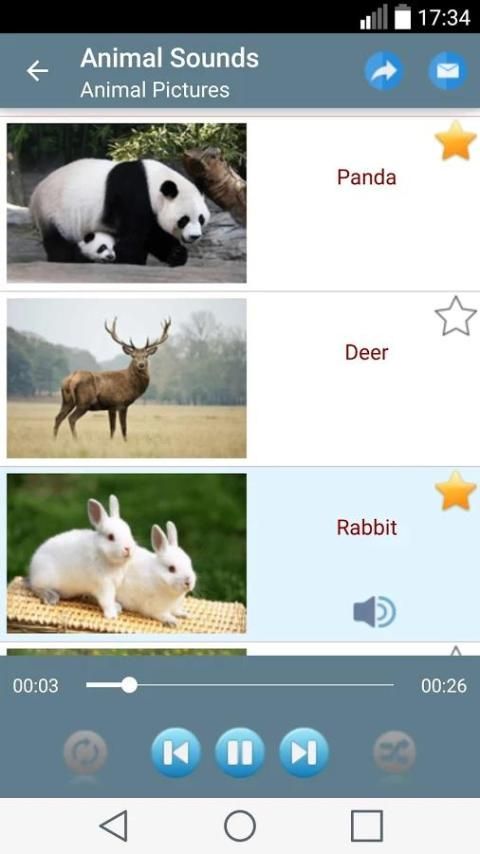Tap the blue mail envelope icon
Image resolution: width=480 pixels, height=854 pixels.
pyautogui.click(x=448, y=71)
